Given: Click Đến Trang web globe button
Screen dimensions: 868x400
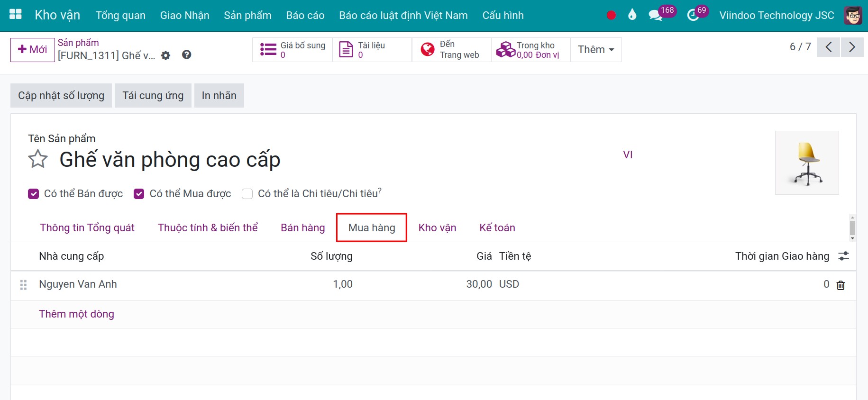Looking at the screenshot, I should (x=451, y=50).
